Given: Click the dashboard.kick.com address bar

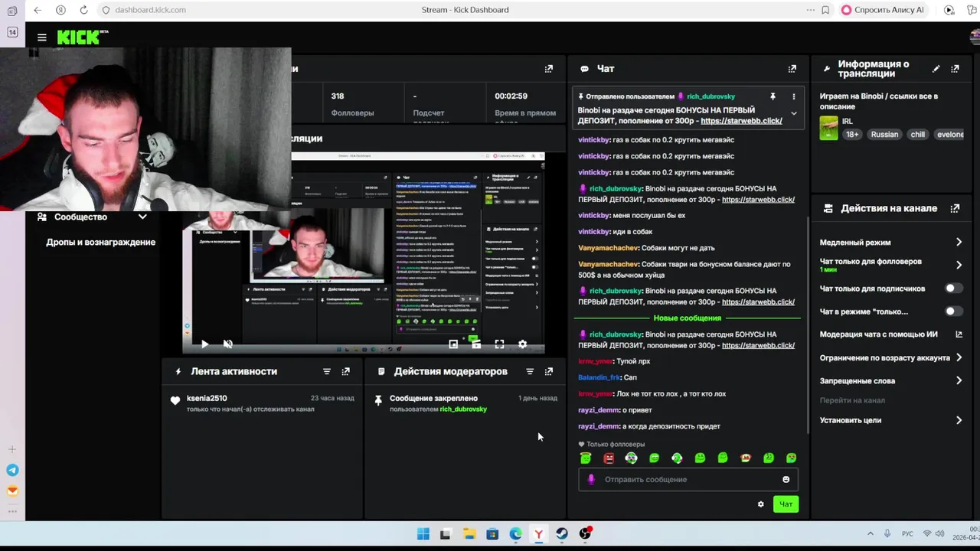Looking at the screenshot, I should tap(150, 10).
